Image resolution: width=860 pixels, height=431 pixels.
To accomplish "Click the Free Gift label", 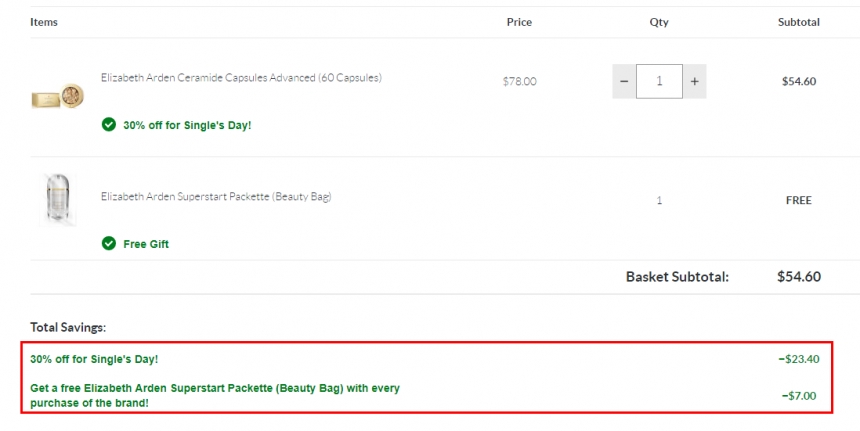I will [146, 244].
